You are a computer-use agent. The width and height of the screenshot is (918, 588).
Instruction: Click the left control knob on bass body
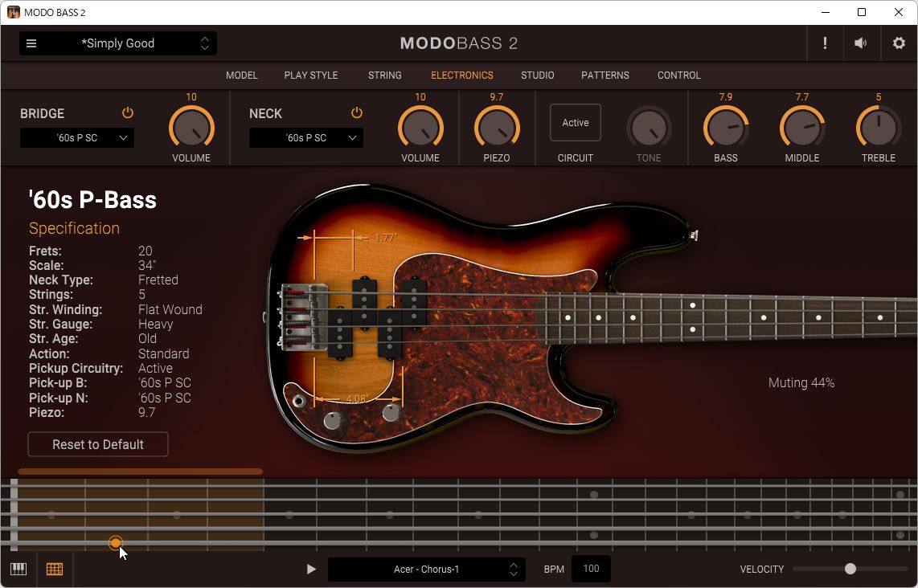point(333,421)
